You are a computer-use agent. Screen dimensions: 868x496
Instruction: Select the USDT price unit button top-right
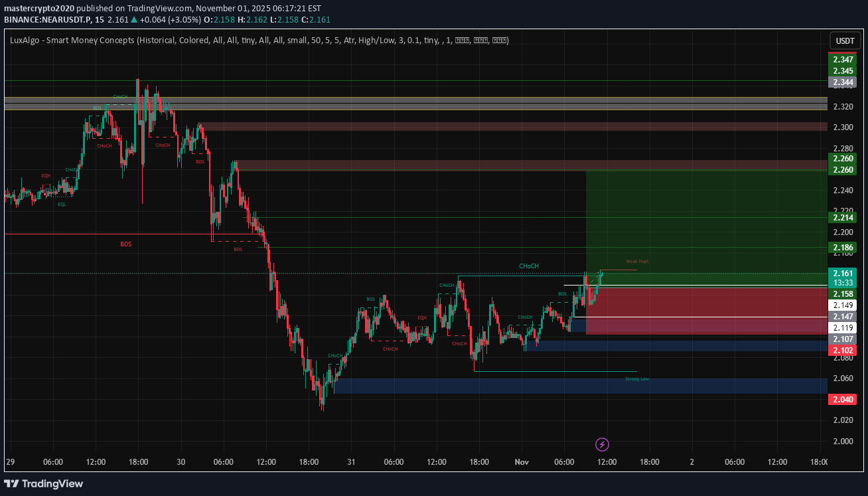[845, 41]
